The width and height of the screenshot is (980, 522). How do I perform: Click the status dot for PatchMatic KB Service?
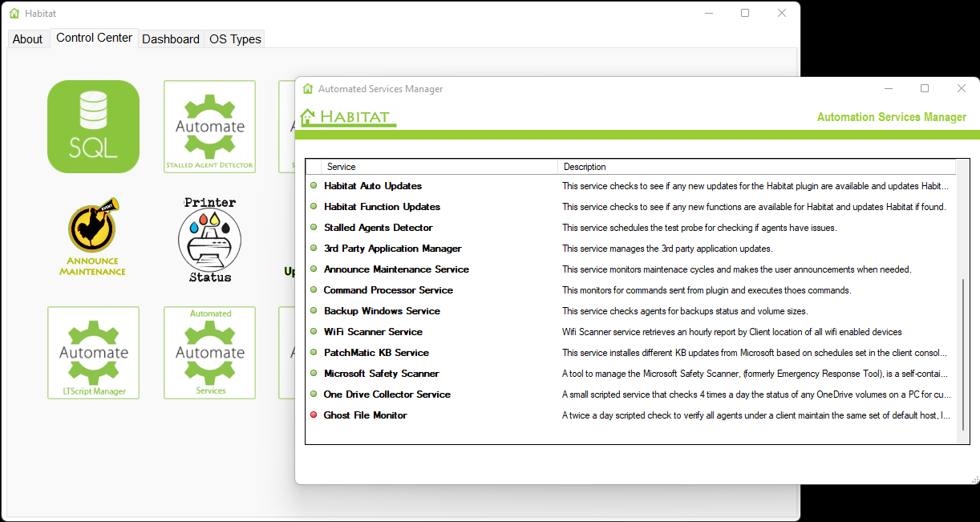tap(314, 353)
